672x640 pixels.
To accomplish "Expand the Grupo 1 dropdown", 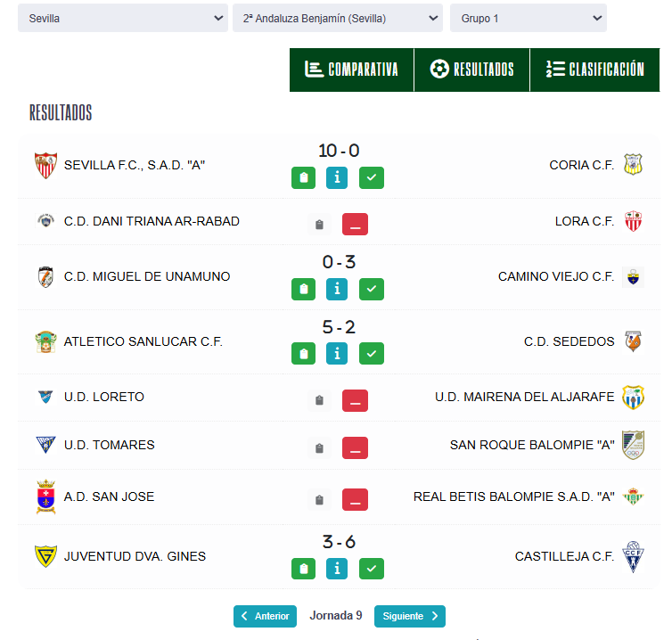I will (528, 18).
